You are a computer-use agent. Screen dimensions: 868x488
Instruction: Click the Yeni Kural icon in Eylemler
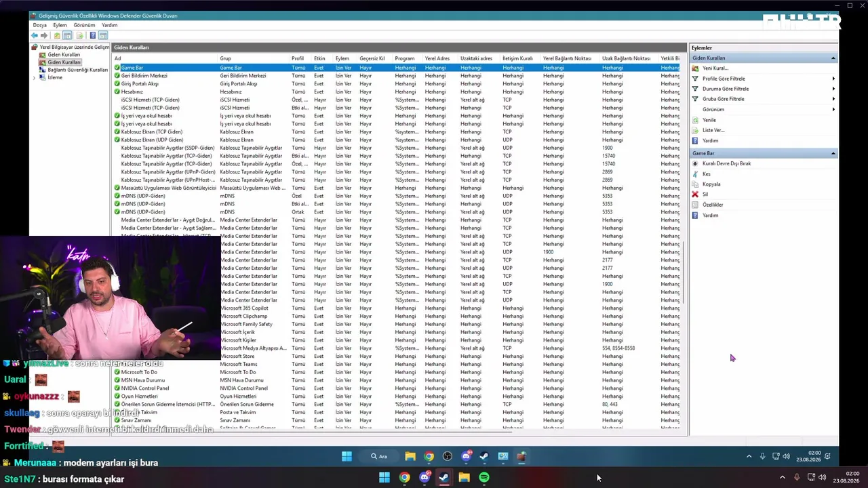tap(695, 68)
